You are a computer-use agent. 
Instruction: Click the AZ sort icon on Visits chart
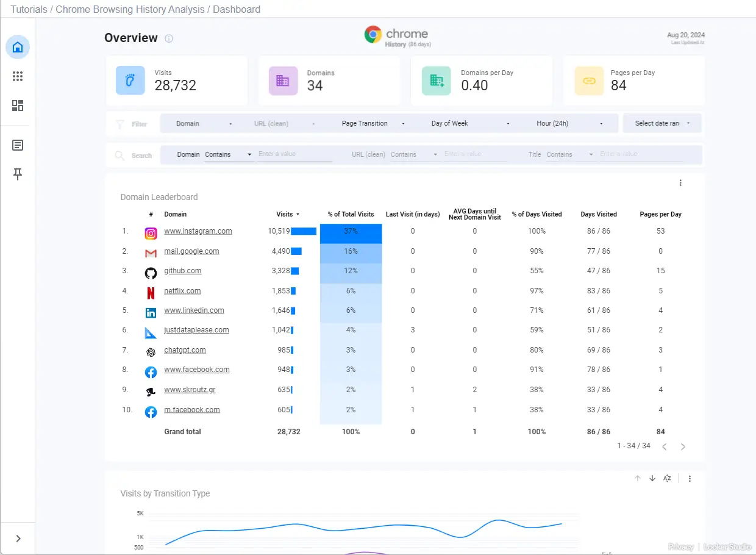667,479
